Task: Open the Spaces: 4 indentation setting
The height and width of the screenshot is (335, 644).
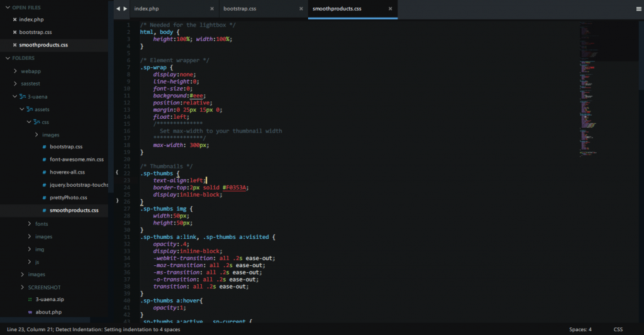Action: 580,329
